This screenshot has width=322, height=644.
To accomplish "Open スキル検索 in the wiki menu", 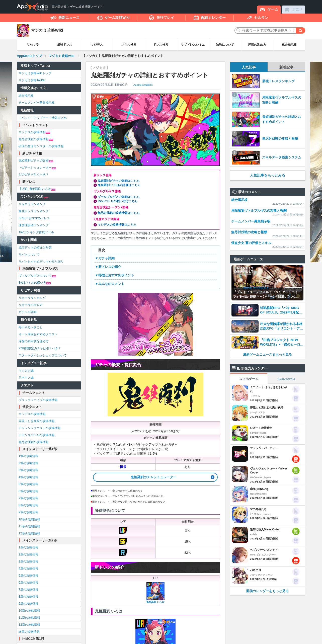I will [x=129, y=45].
